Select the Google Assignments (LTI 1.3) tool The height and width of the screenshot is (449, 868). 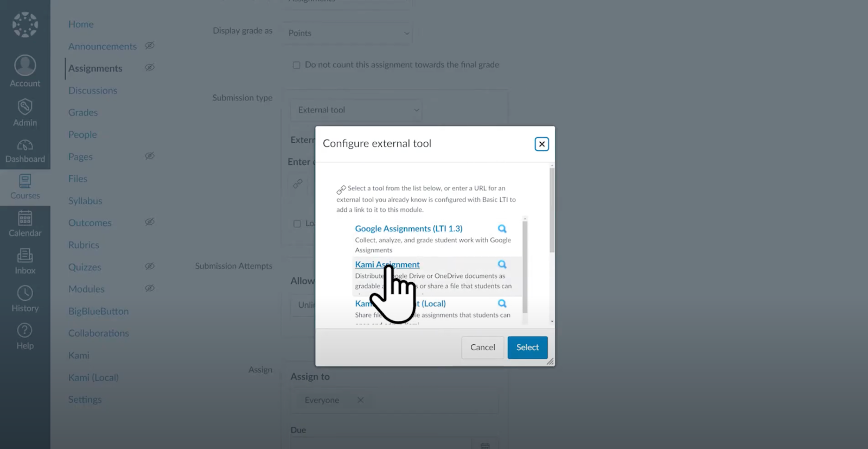[x=409, y=229]
